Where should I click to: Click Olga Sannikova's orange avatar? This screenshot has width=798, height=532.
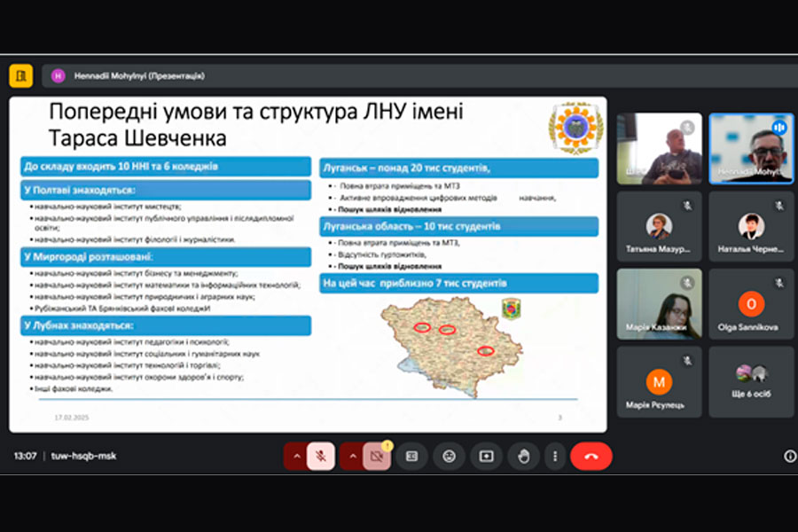751,304
